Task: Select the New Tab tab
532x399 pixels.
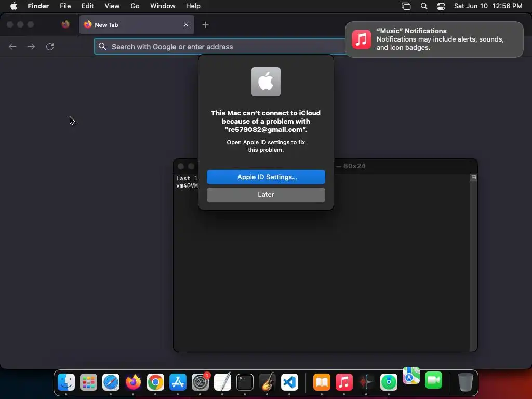Action: 137,24
